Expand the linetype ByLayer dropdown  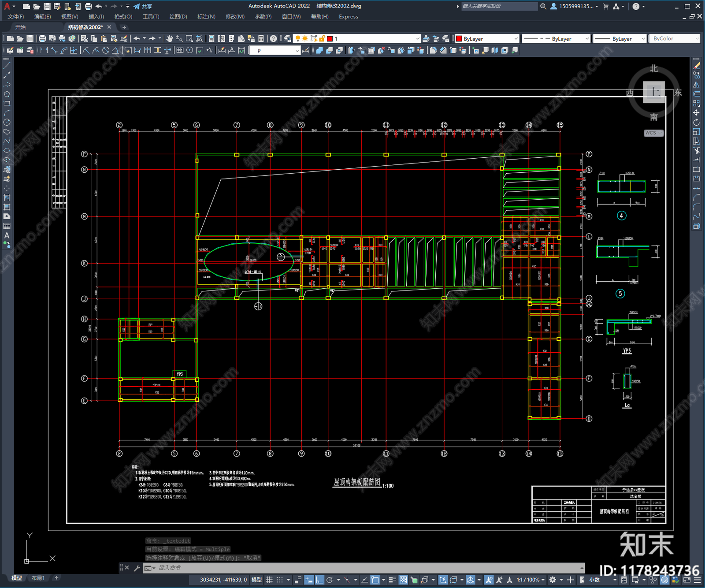pyautogui.click(x=556, y=39)
